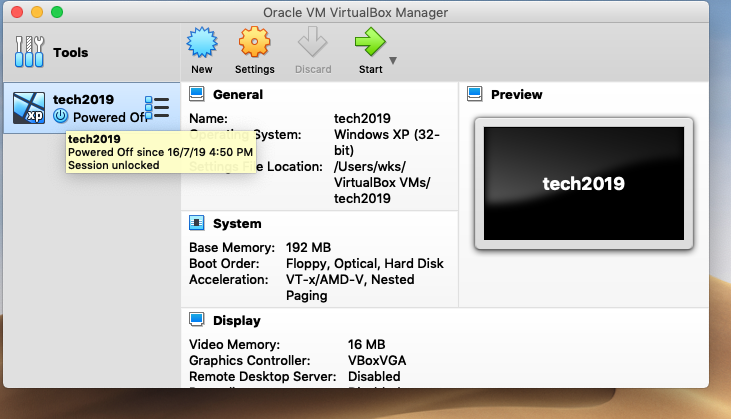Click the Windows XP (32-bit) operating system value
Image resolution: width=731 pixels, height=419 pixels.
386,143
